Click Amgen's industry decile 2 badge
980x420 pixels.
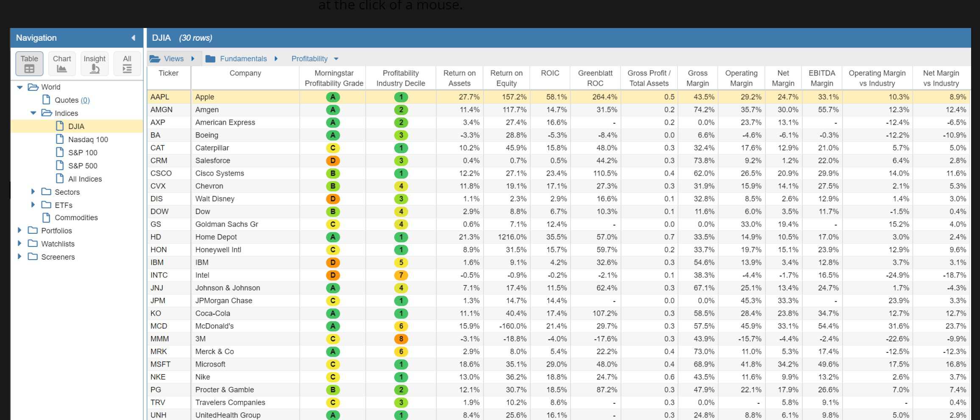coord(401,110)
